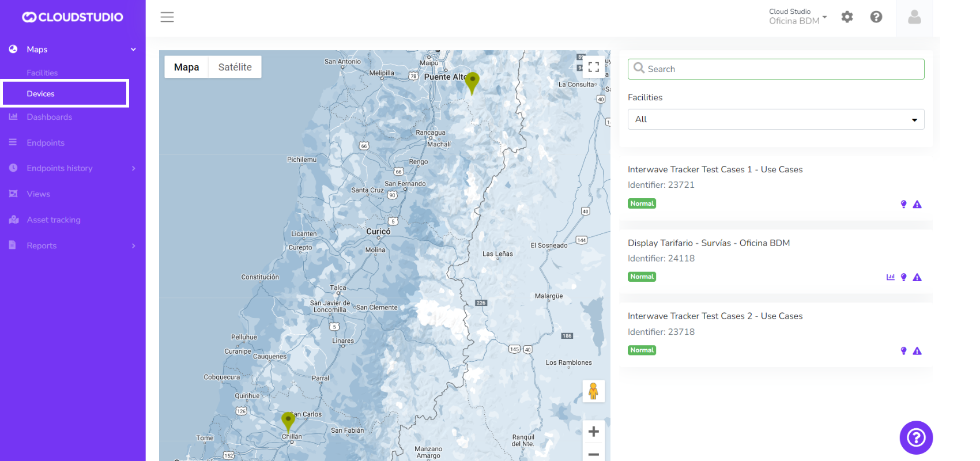This screenshot has width=980, height=461.
Task: Open the user profile avatar
Action: (x=914, y=17)
